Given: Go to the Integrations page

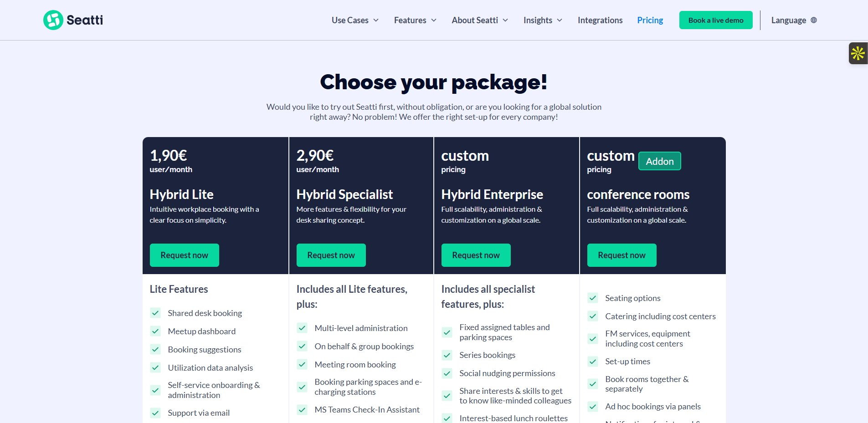Looking at the screenshot, I should [600, 20].
